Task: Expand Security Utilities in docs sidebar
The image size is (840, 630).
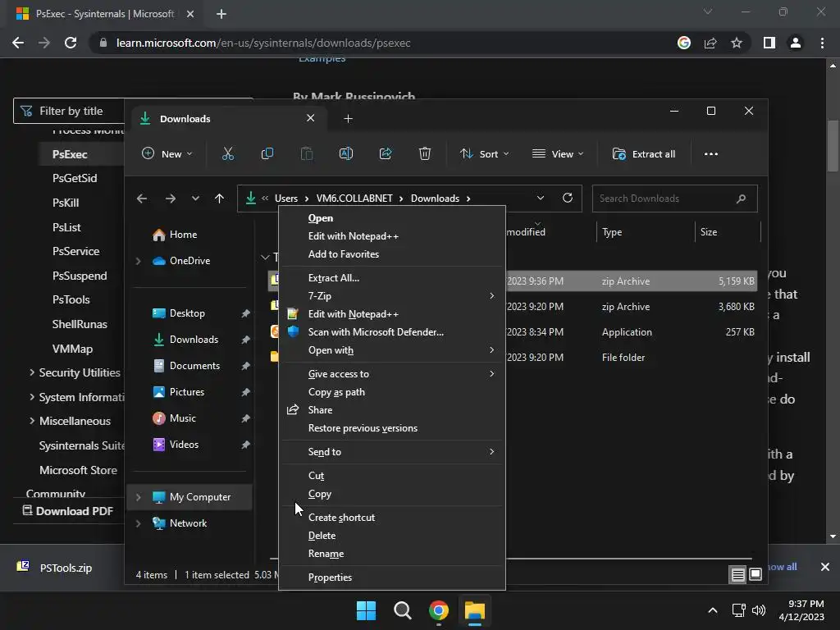Action: [32, 372]
